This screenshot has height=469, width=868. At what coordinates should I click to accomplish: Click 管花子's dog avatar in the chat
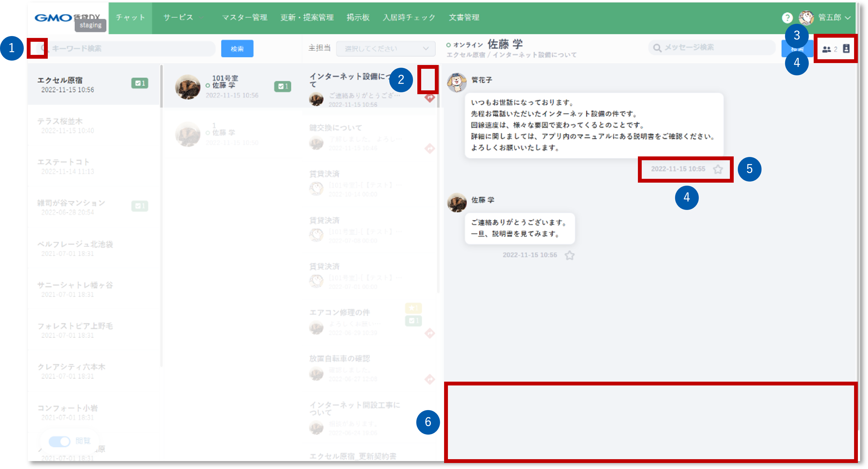(x=457, y=82)
